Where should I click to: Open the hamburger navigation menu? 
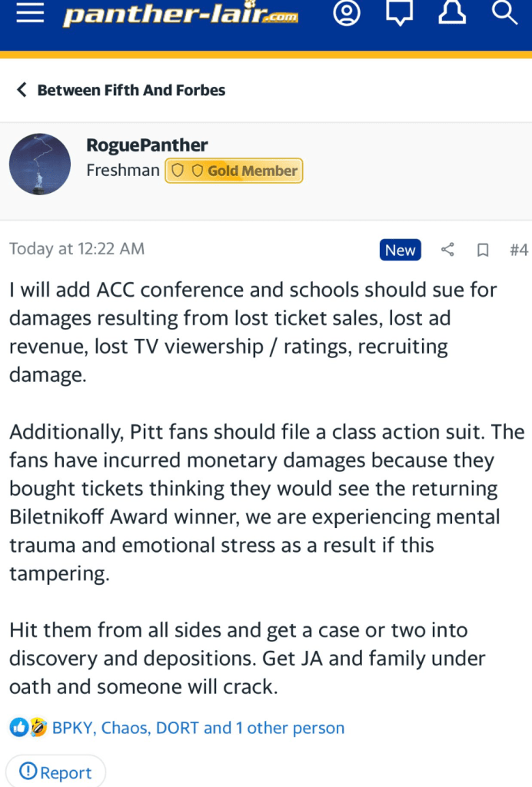coord(30,14)
